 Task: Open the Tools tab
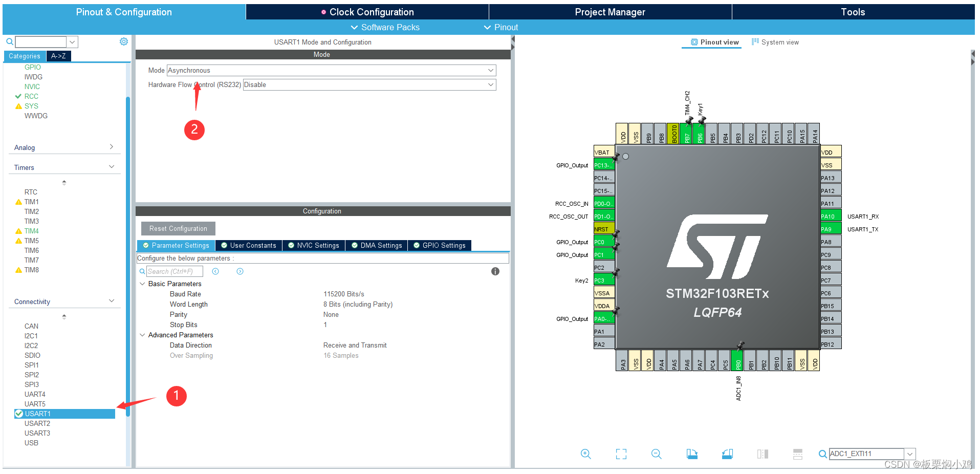pos(853,12)
